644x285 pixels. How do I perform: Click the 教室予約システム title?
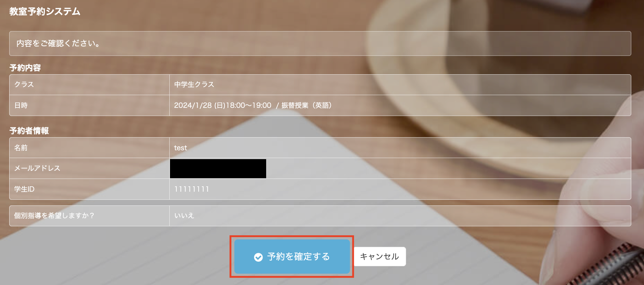(45, 12)
